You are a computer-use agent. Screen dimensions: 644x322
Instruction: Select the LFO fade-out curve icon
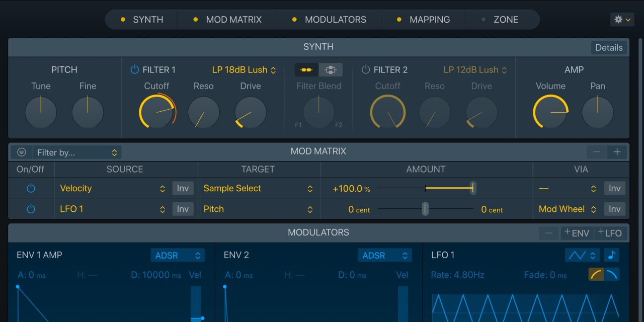tap(612, 275)
